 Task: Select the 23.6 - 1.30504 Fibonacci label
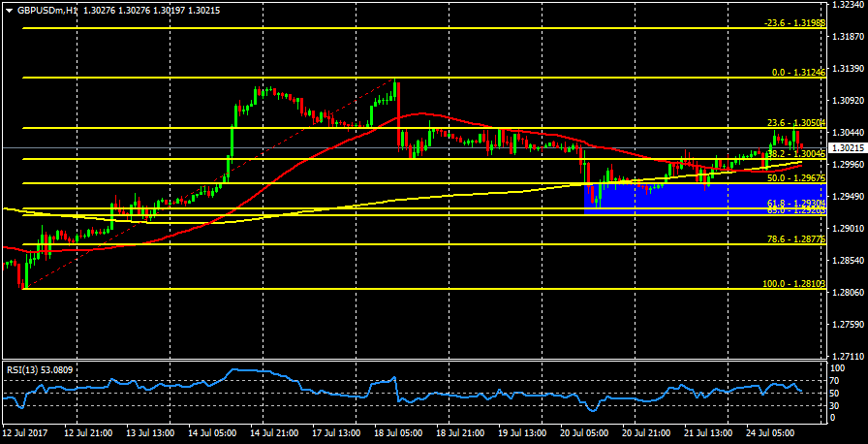click(x=794, y=123)
